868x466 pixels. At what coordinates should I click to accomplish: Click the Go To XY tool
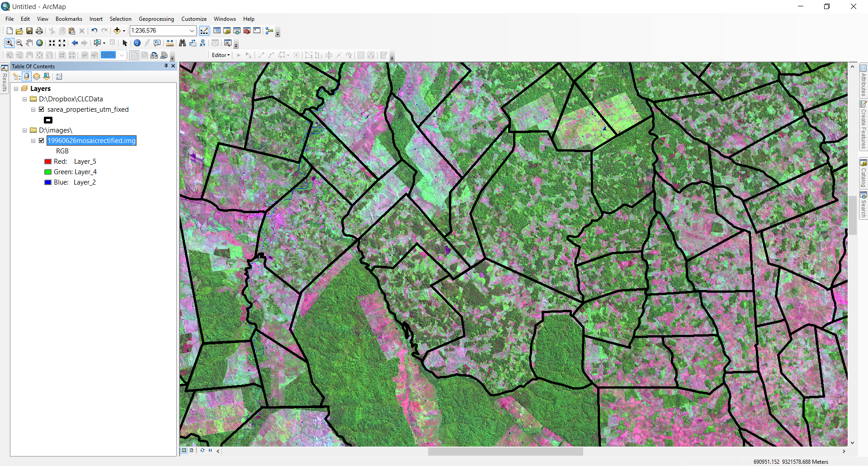[x=202, y=43]
